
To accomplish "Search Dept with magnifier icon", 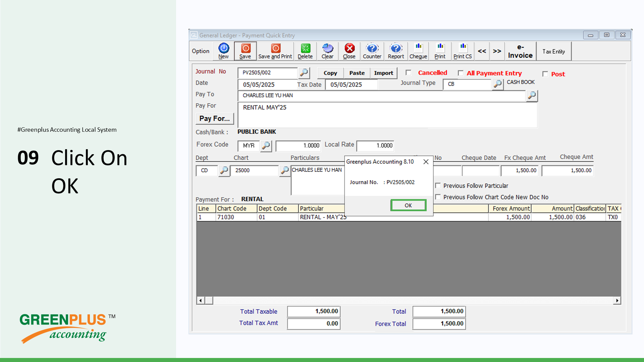I will coord(224,171).
